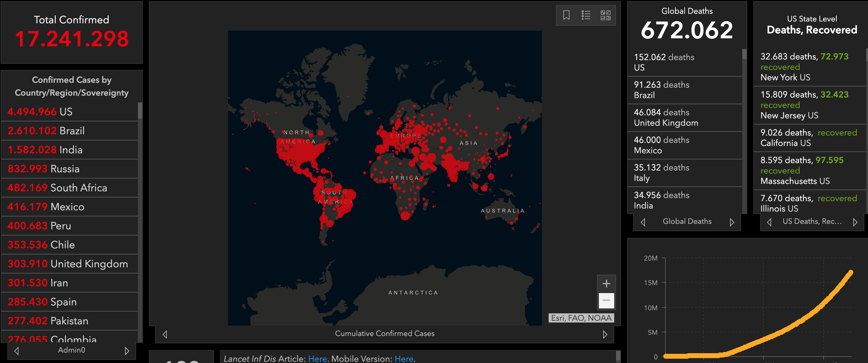The image size is (868, 363).
Task: Select the Global Deaths tab label
Action: (687, 221)
